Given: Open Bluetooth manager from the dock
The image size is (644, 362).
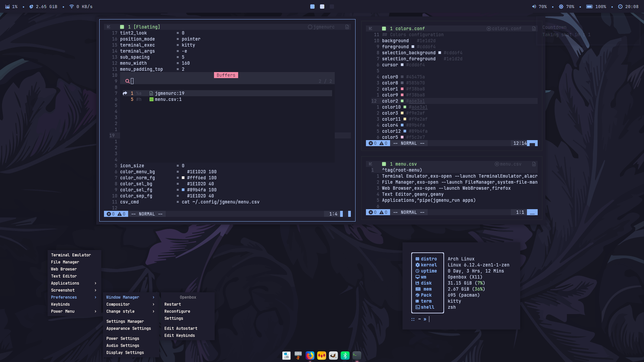Looking at the screenshot, I should coord(345,355).
